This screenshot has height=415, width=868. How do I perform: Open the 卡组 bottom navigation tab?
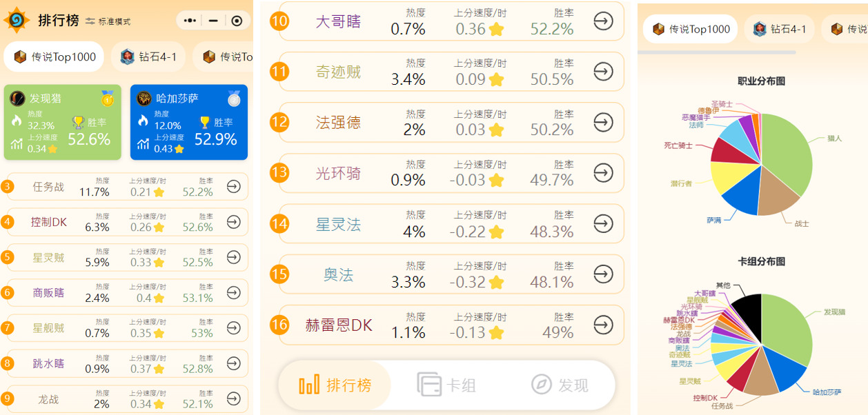click(x=447, y=384)
